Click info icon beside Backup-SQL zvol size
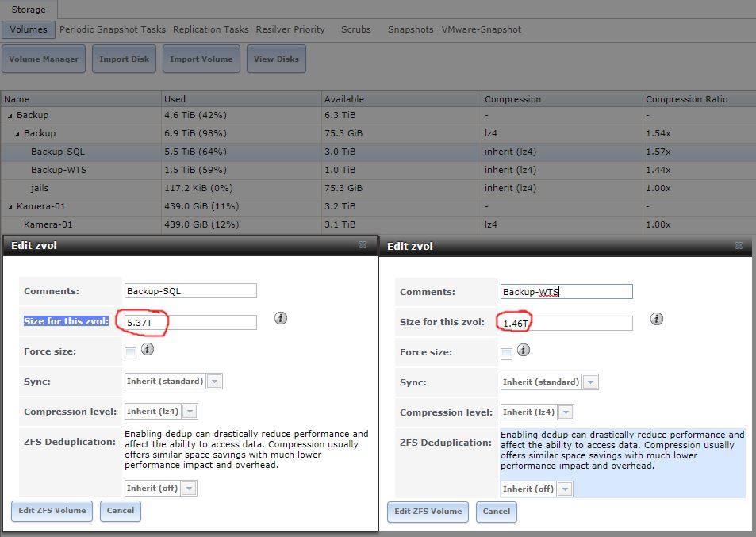This screenshot has width=756, height=537. pos(281,318)
